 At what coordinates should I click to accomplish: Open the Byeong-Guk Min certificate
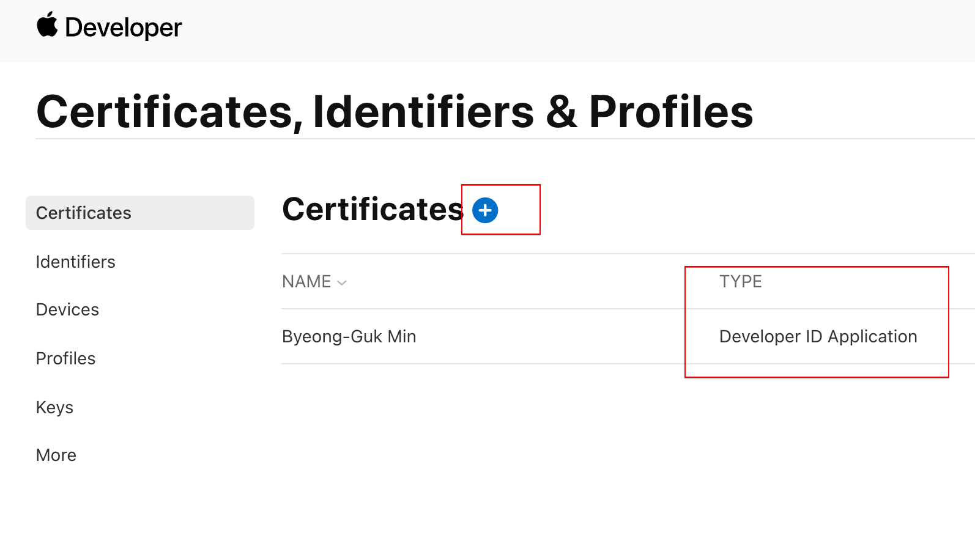(x=349, y=336)
